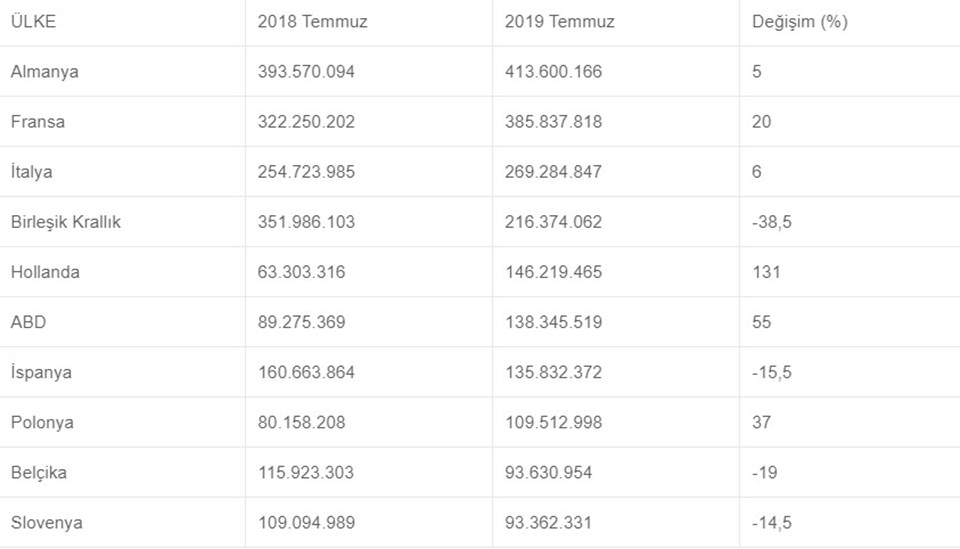Select the Birleşik Krallık row label
This screenshot has width=960, height=549.
66,222
